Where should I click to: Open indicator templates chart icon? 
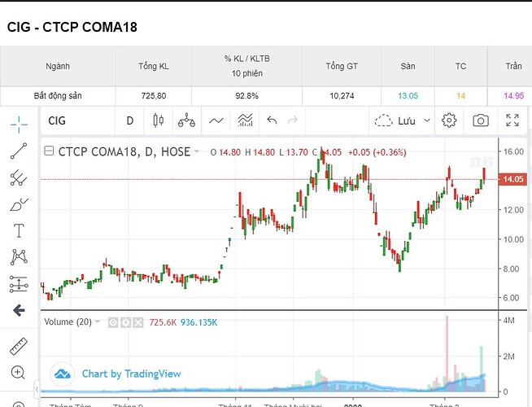pos(245,120)
